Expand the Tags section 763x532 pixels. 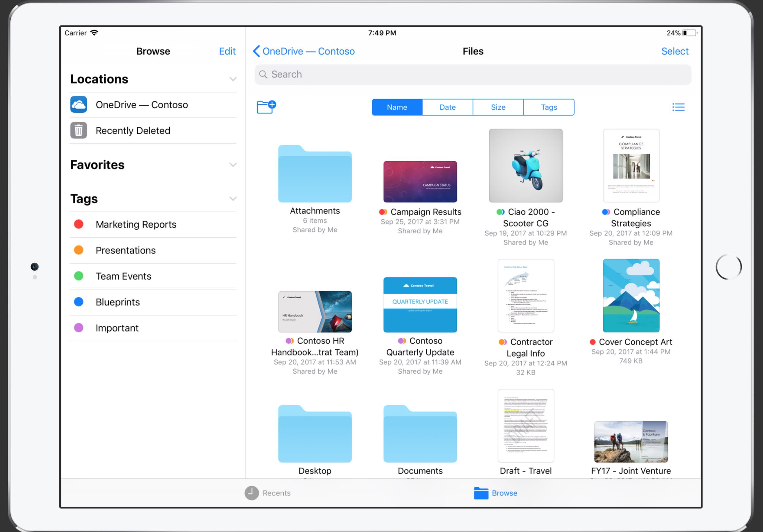(x=233, y=198)
